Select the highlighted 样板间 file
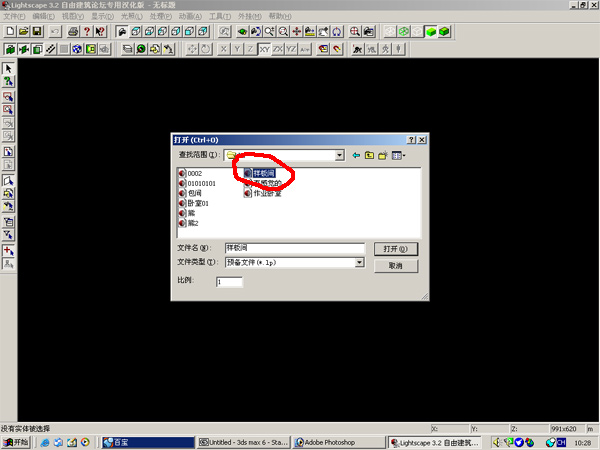600x450 pixels. 259,173
